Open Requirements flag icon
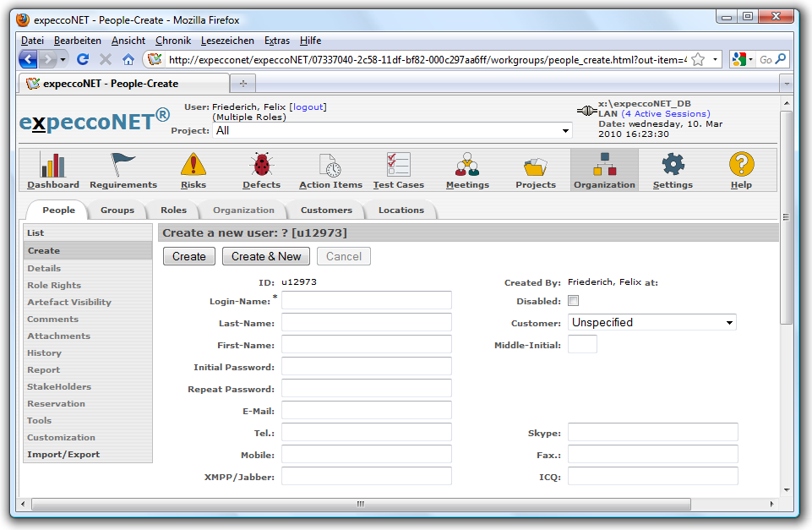Screen dimensions: 812x530 click(123, 165)
